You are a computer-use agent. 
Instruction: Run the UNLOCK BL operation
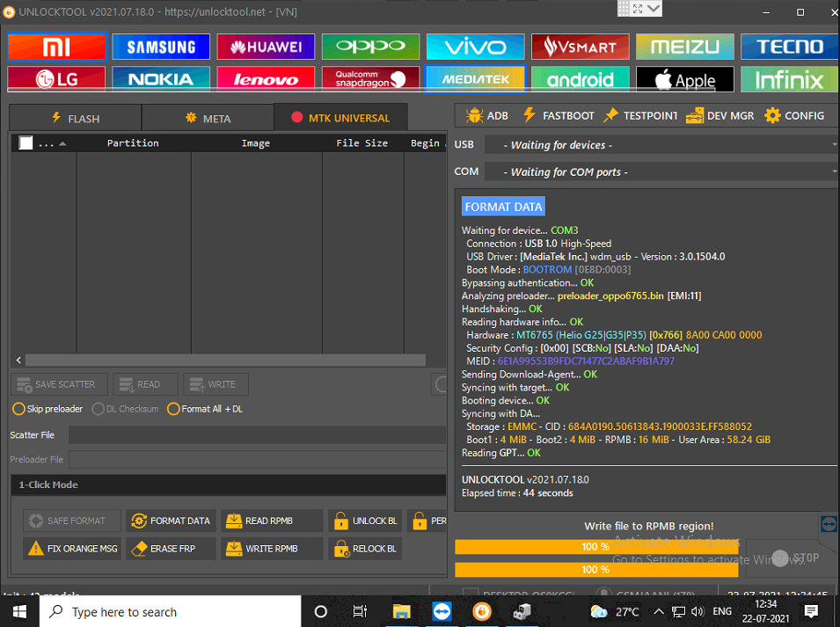(x=365, y=521)
